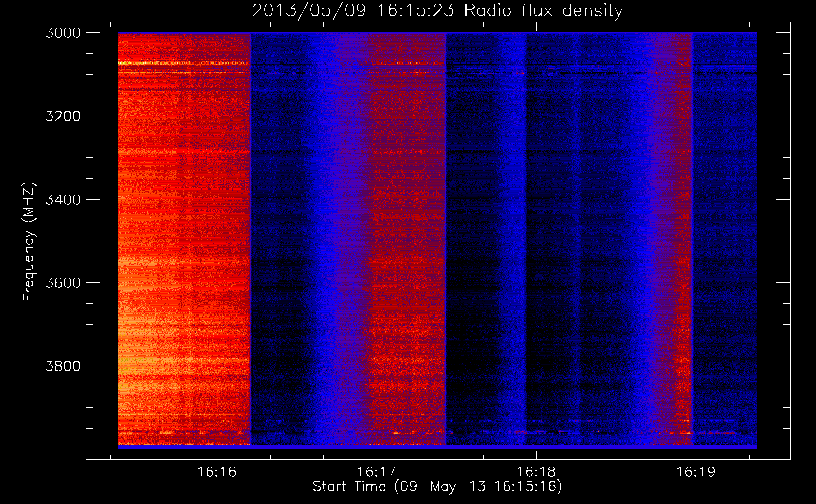Click the 'Frequency (MHZ)' axis title

click(x=29, y=242)
